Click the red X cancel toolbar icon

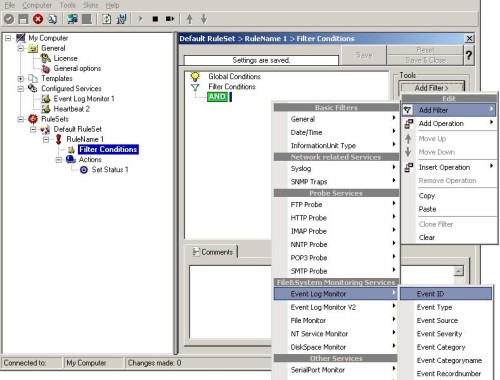[x=38, y=19]
